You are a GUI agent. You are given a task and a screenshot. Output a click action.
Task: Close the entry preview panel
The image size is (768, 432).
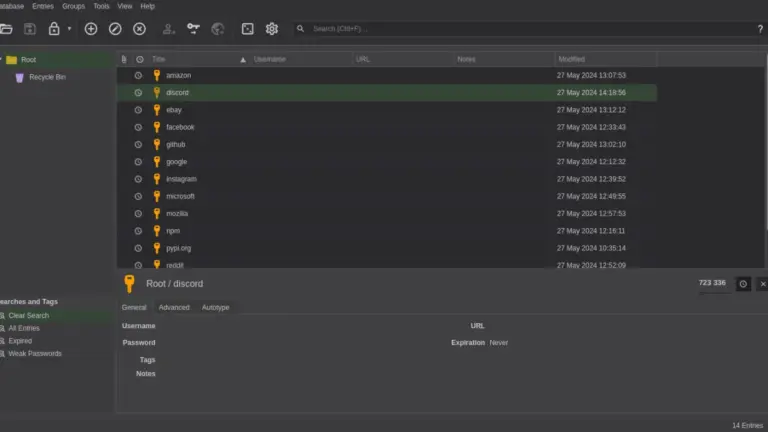tap(763, 284)
